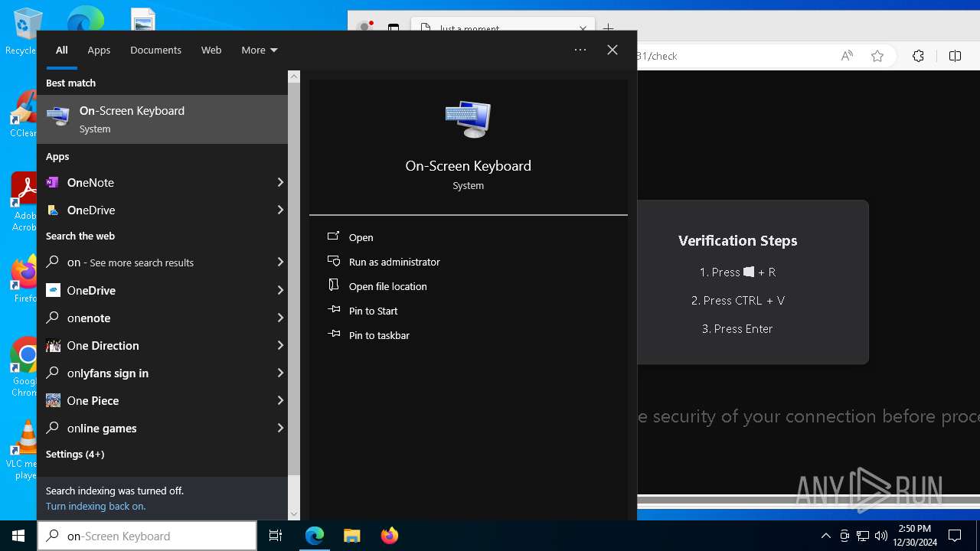Expand 'on - See more' result arrow

pyautogui.click(x=280, y=262)
